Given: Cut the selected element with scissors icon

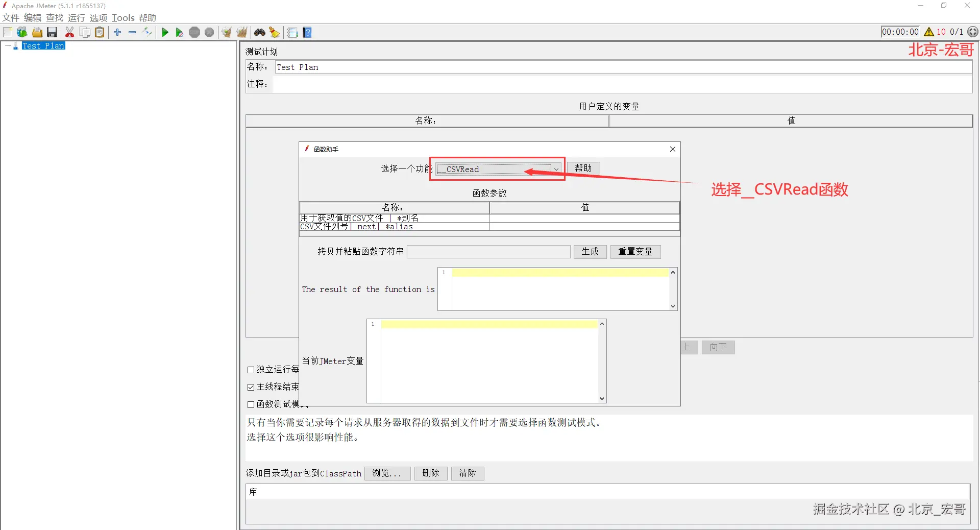Looking at the screenshot, I should pos(70,32).
